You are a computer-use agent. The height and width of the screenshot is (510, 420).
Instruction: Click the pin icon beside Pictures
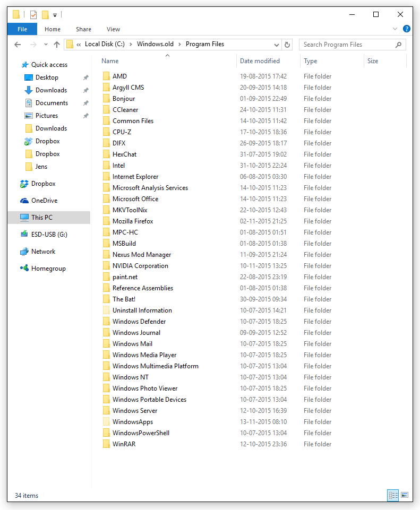click(86, 116)
